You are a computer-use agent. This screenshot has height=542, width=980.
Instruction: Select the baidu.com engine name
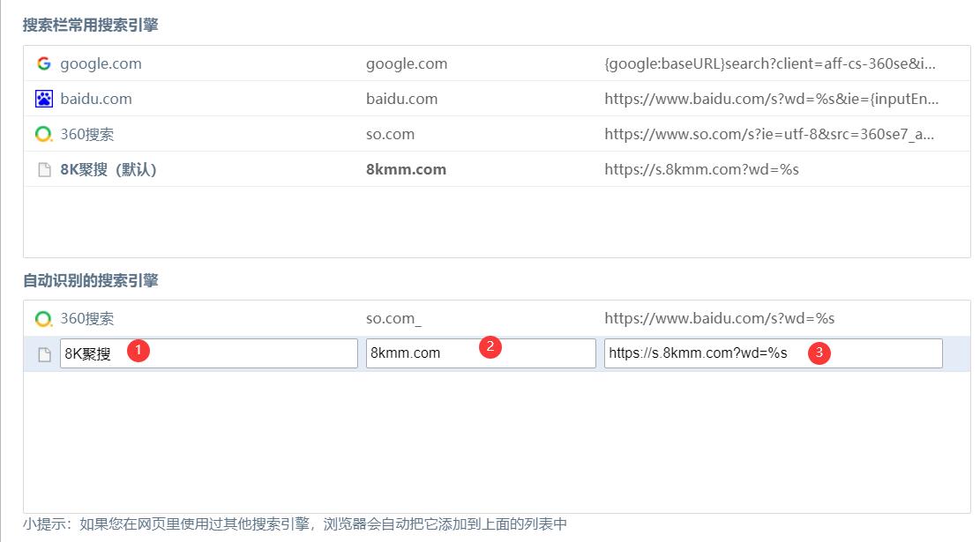pyautogui.click(x=95, y=99)
